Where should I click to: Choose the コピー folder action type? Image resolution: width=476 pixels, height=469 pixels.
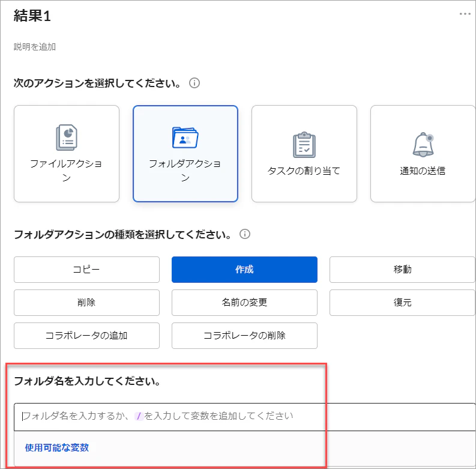(x=86, y=270)
